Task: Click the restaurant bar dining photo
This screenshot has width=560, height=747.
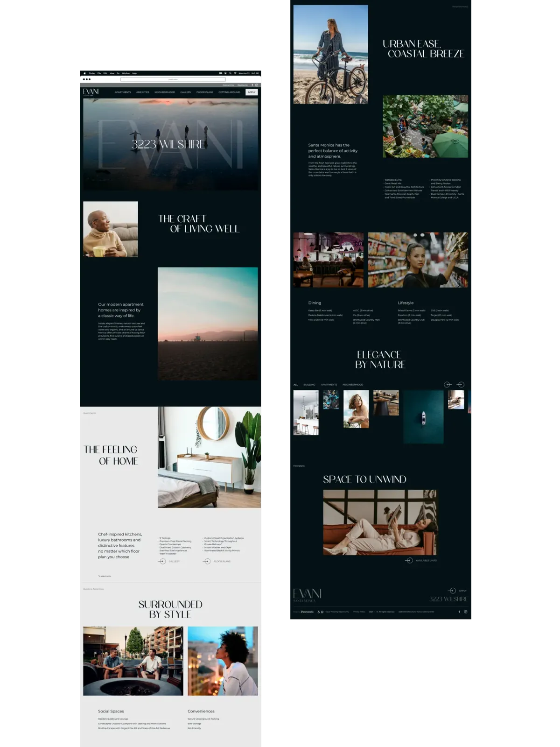Action: coord(328,260)
